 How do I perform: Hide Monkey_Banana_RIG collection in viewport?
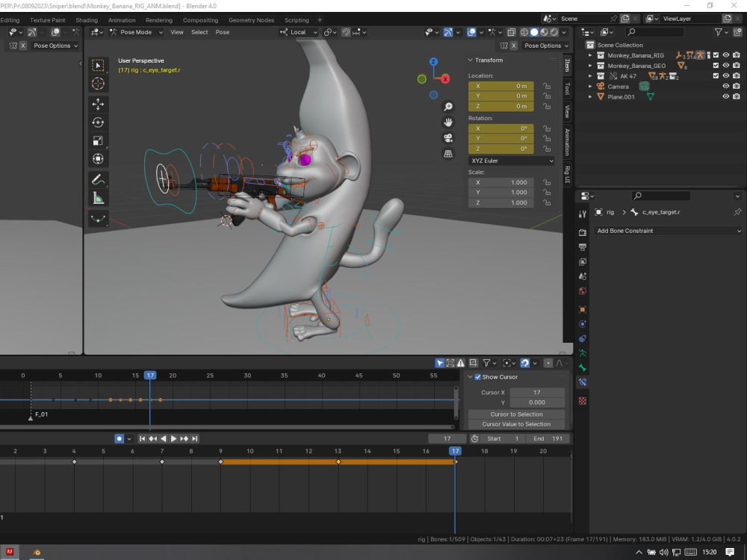(x=725, y=55)
